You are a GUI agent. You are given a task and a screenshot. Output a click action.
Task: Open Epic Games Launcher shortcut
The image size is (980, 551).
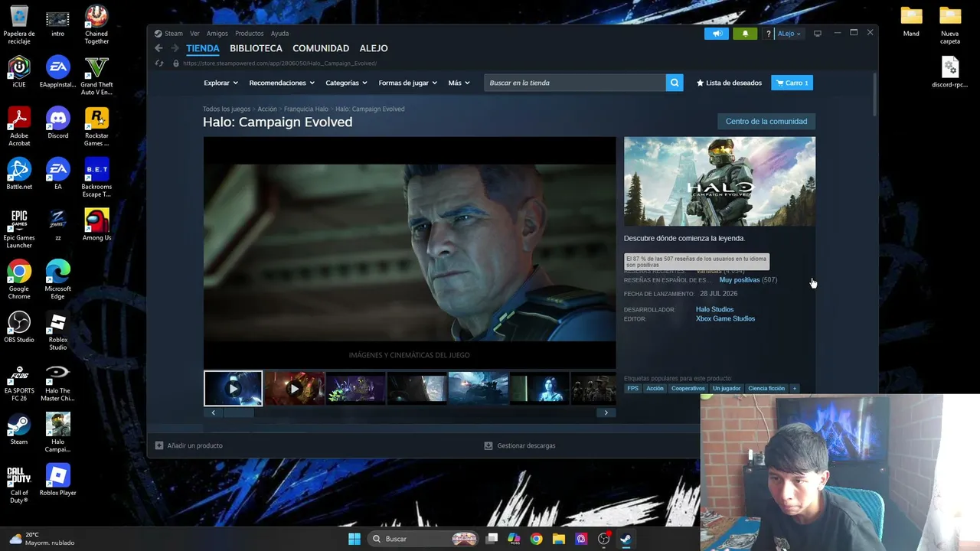point(19,229)
